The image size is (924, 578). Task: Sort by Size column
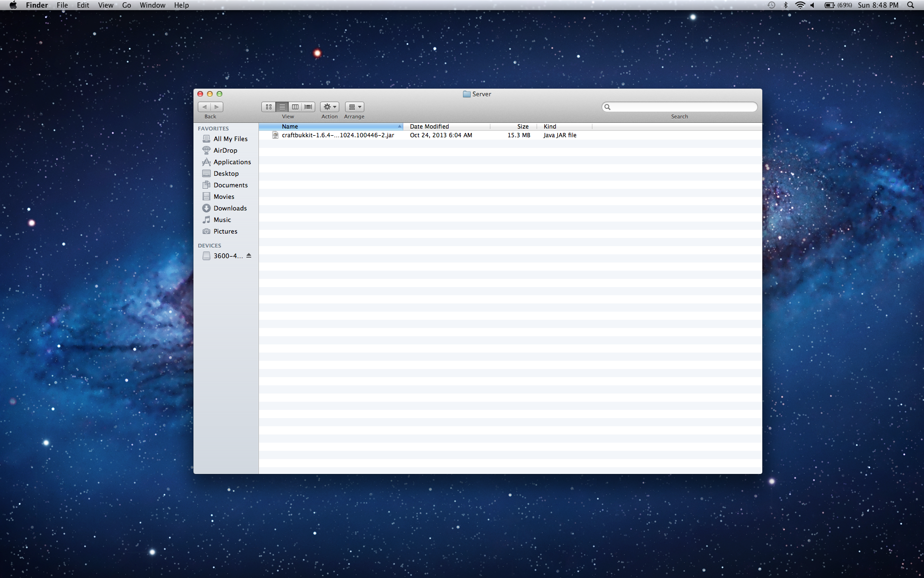[x=513, y=127]
